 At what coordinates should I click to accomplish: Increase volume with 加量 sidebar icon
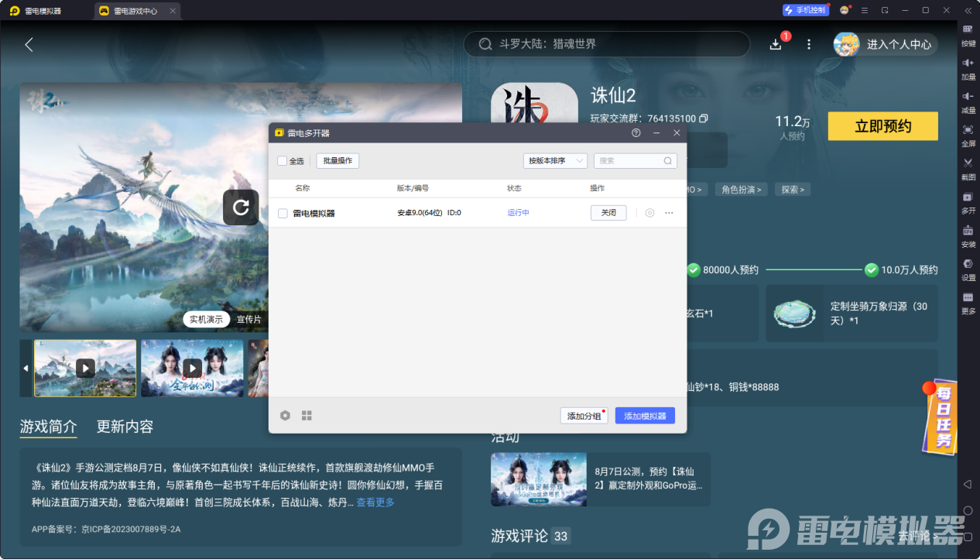(x=968, y=68)
